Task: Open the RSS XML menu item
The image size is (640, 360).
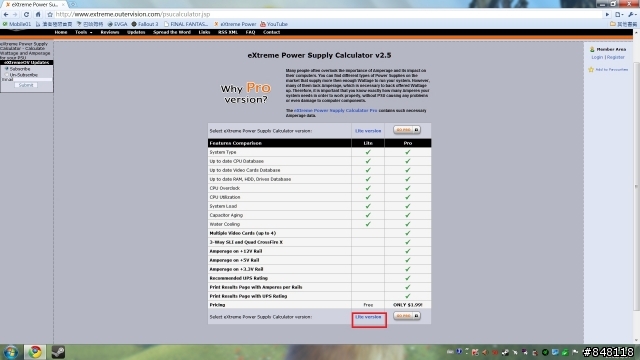Action: click(x=227, y=32)
